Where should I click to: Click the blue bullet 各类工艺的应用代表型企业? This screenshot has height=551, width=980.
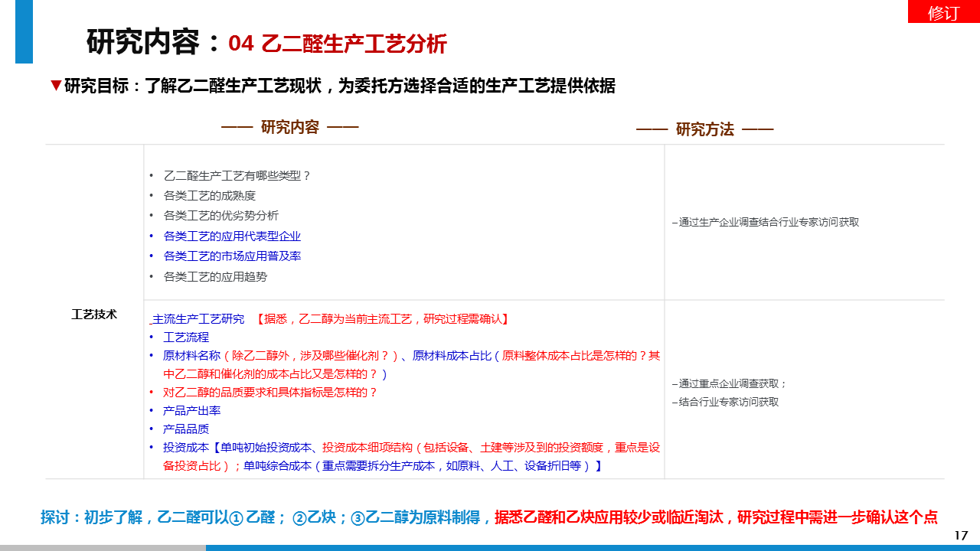point(232,236)
